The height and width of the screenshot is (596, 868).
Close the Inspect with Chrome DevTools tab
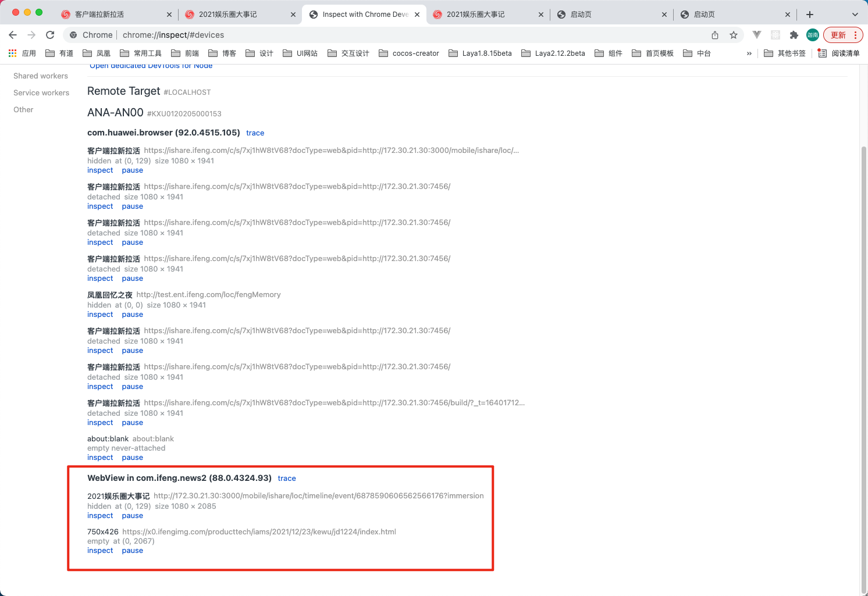coord(417,15)
